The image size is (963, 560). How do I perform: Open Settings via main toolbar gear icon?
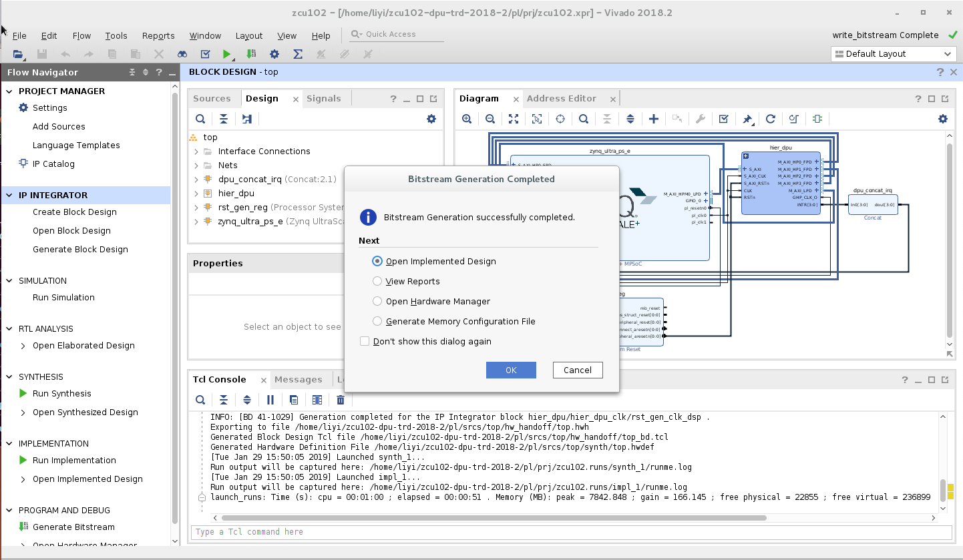coord(274,54)
